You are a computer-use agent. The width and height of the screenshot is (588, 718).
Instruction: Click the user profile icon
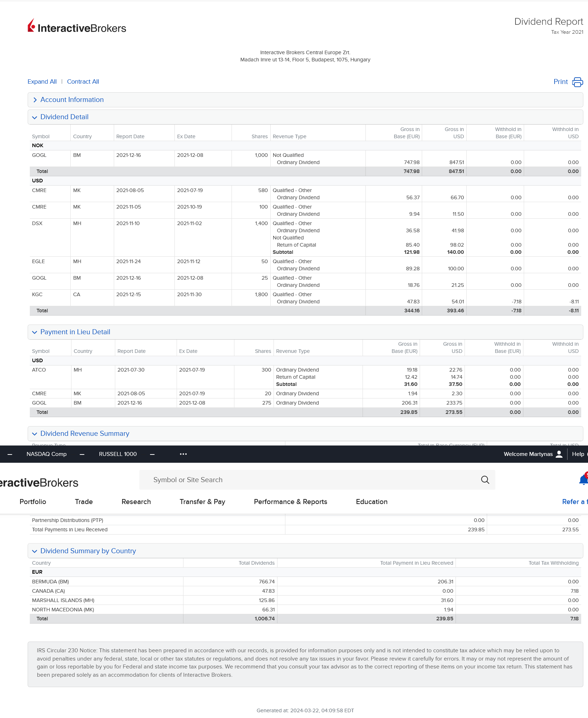(559, 454)
